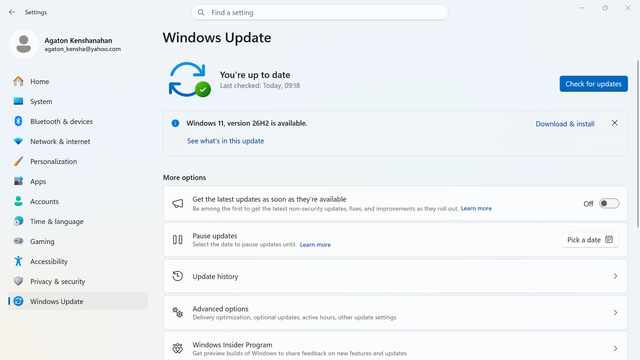Minimize the Settings window

(582, 8)
